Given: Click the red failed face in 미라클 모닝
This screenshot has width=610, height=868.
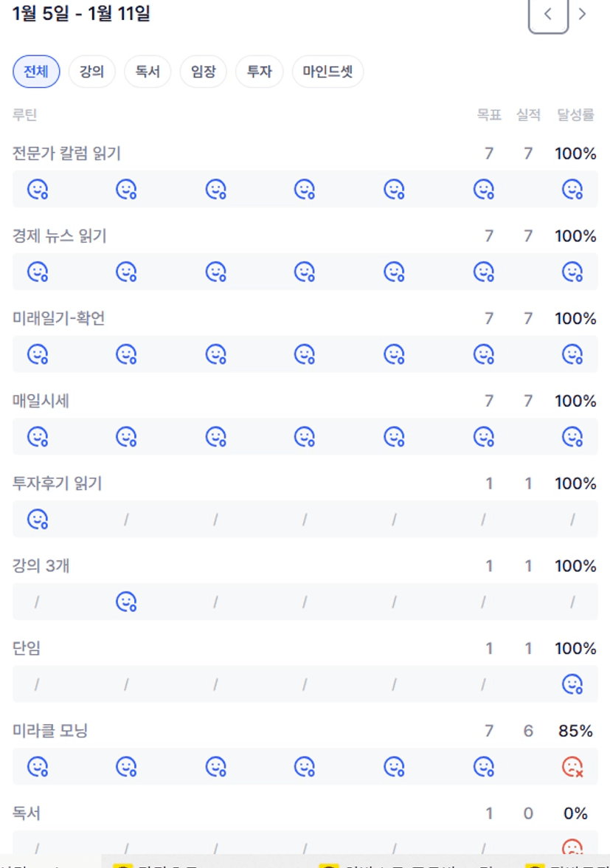Looking at the screenshot, I should coord(572,767).
